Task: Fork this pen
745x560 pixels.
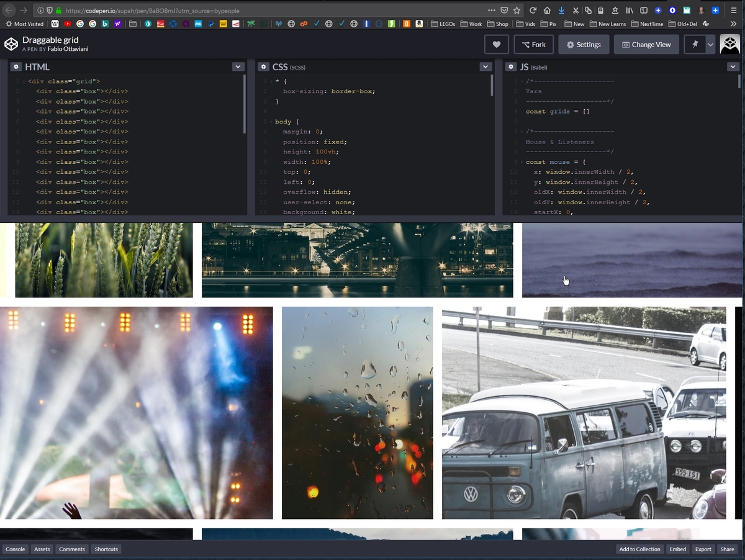Action: (533, 45)
